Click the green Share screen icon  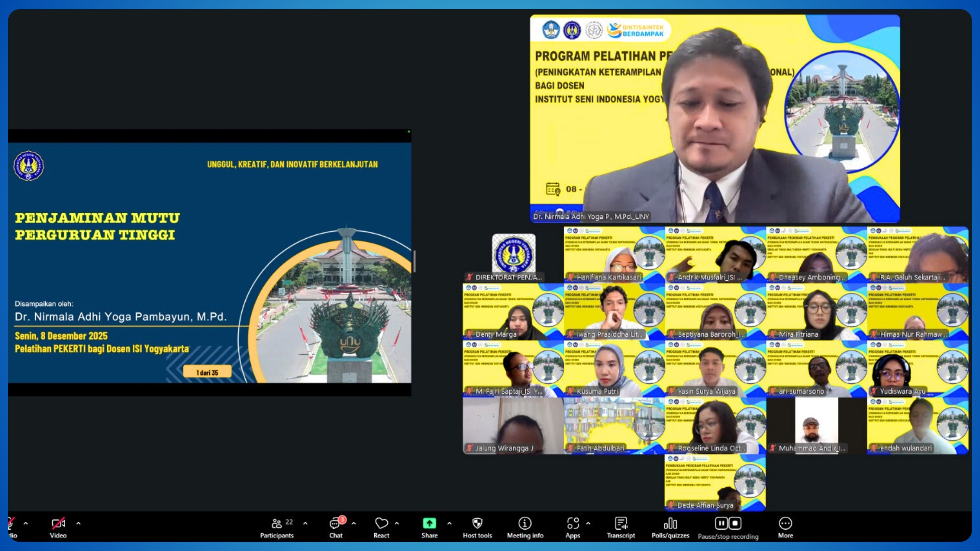tap(429, 524)
